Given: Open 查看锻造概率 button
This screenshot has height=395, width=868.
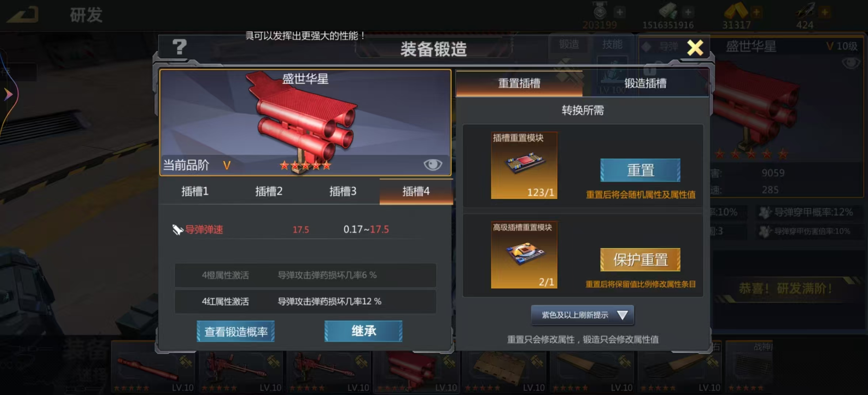Looking at the screenshot, I should click(x=236, y=331).
